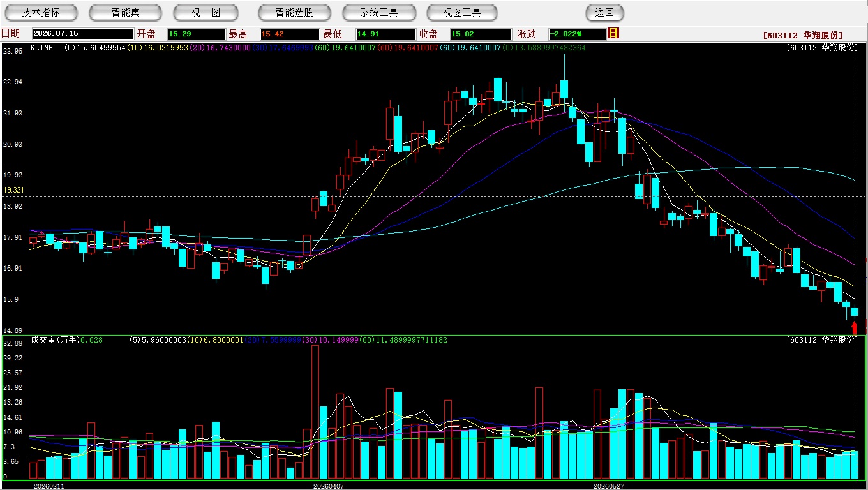Click the 最低 value 14.91 field
Viewport: 868px width, 490px height.
[385, 34]
